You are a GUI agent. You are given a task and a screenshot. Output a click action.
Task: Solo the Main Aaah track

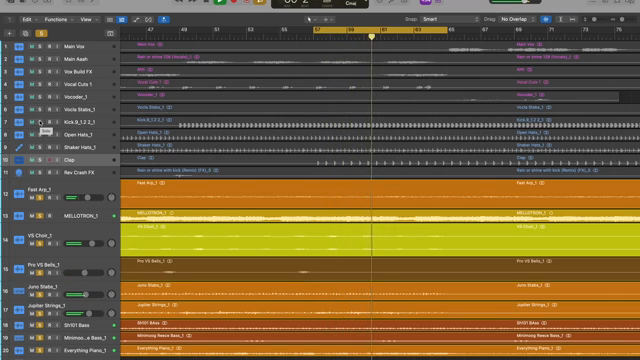click(x=40, y=59)
